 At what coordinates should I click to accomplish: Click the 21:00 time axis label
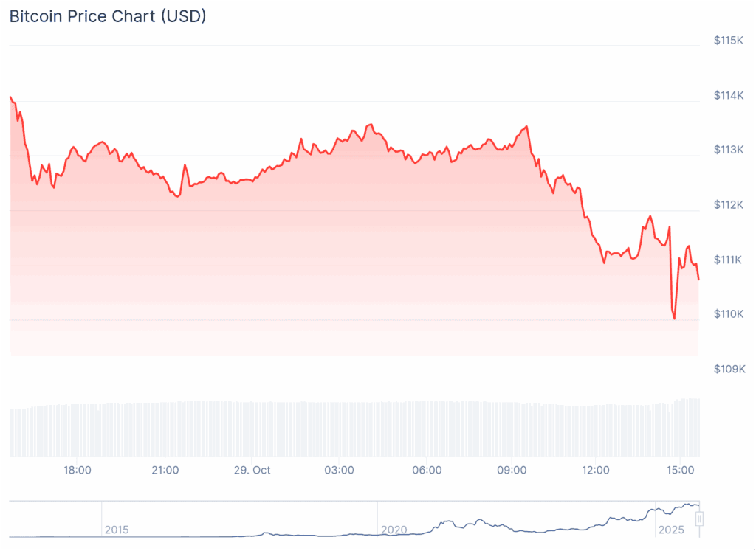pos(165,470)
